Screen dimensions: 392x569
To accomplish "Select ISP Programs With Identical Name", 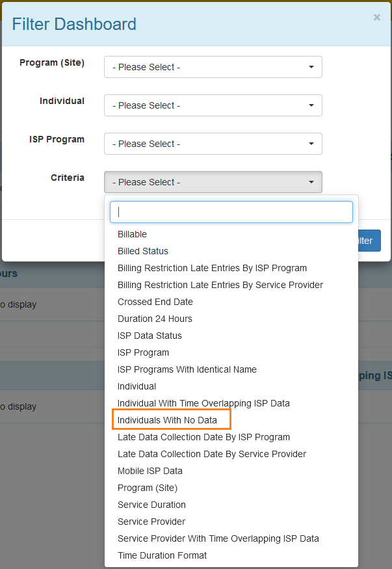I will (187, 369).
